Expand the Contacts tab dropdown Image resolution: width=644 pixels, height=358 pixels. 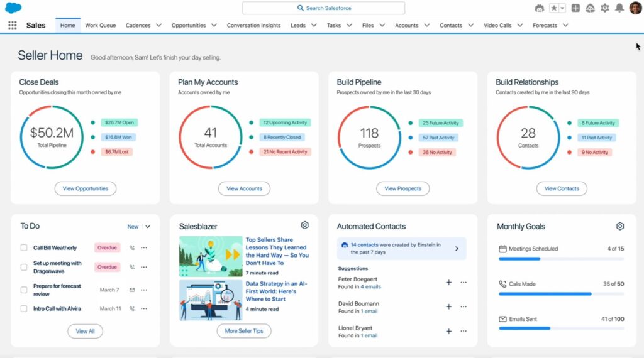coord(470,25)
